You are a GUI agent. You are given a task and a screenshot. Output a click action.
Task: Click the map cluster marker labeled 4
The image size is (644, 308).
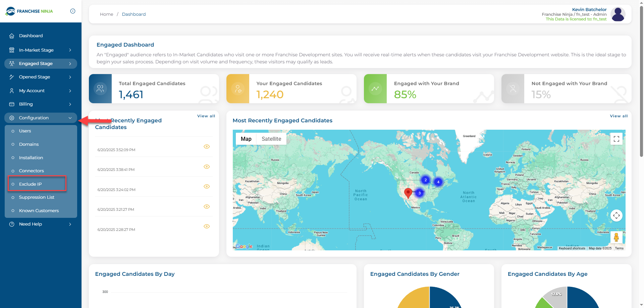(x=438, y=182)
